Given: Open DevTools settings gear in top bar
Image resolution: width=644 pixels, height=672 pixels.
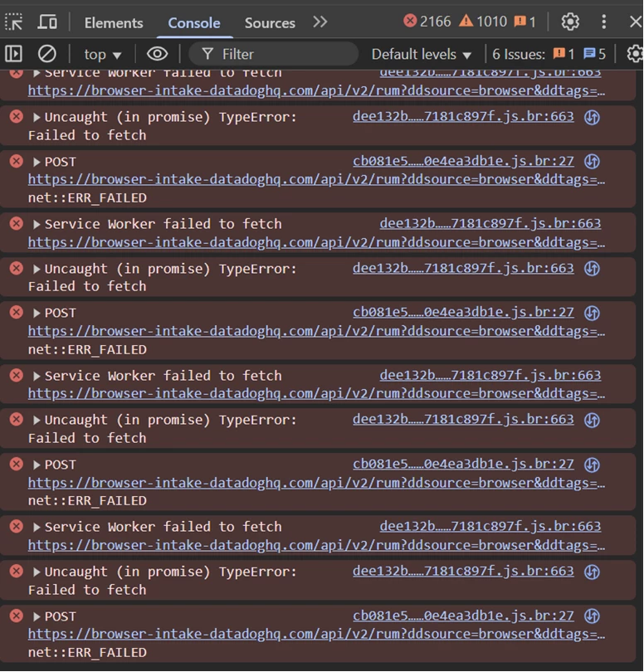Looking at the screenshot, I should coord(570,22).
